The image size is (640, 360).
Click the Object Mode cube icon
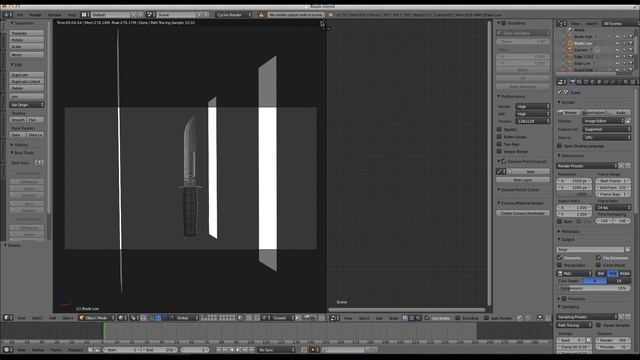click(82, 318)
